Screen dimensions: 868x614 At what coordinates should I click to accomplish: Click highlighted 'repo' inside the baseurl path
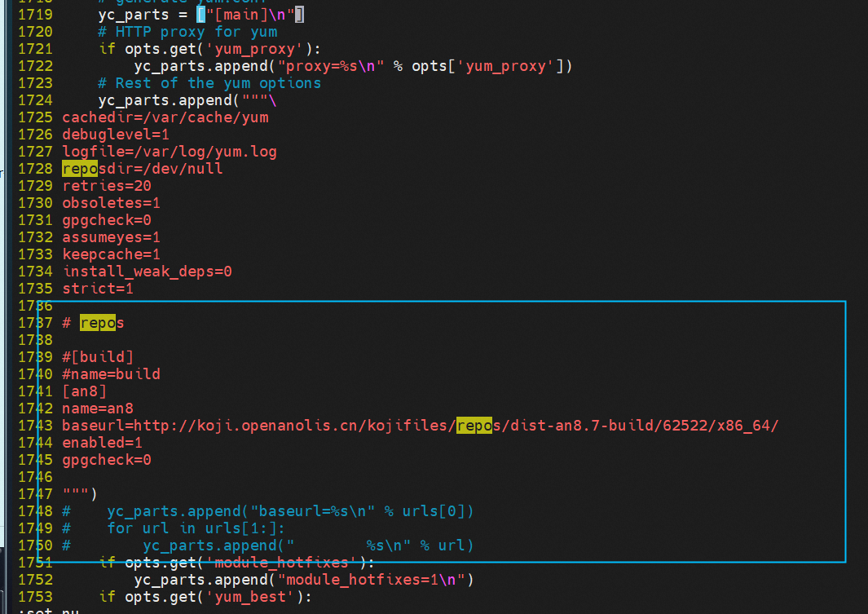coord(474,425)
